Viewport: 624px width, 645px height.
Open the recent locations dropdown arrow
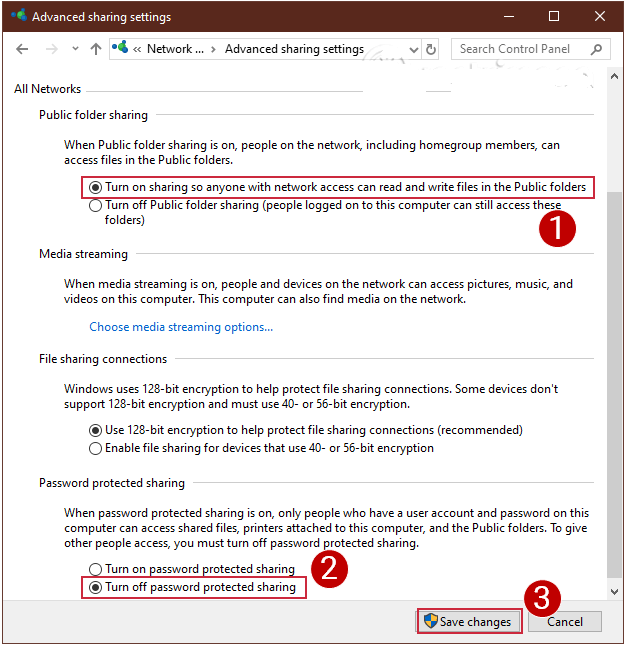point(75,49)
